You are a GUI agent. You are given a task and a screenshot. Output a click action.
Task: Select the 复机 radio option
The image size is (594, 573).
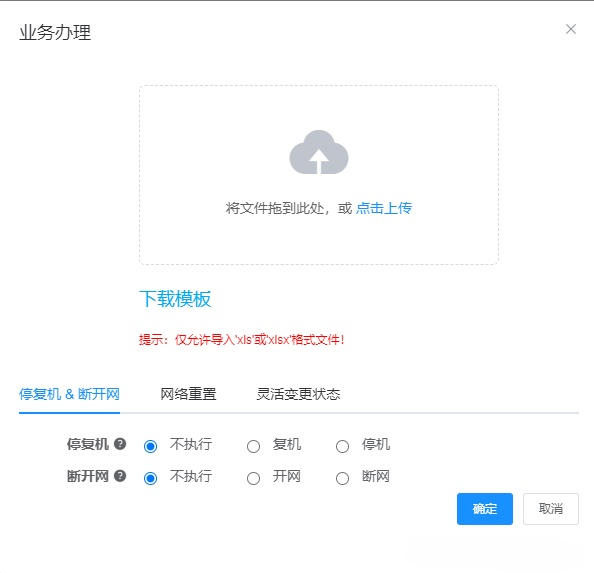(253, 446)
